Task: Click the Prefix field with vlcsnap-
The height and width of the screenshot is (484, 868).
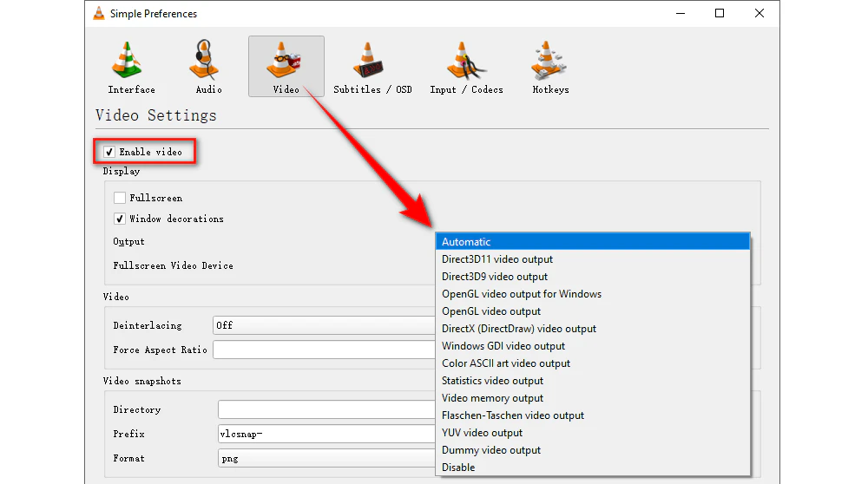Action: 326,434
